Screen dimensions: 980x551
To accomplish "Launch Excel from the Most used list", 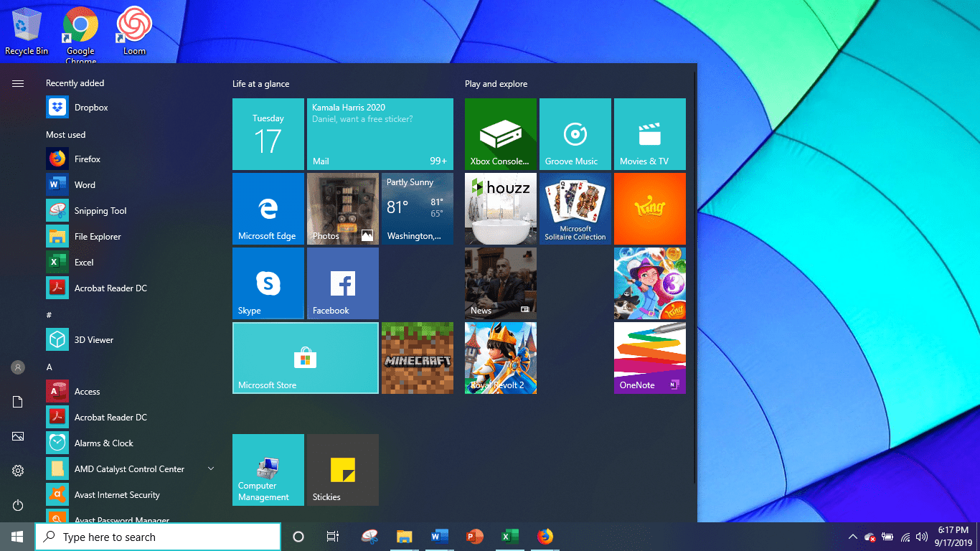I will point(130,263).
